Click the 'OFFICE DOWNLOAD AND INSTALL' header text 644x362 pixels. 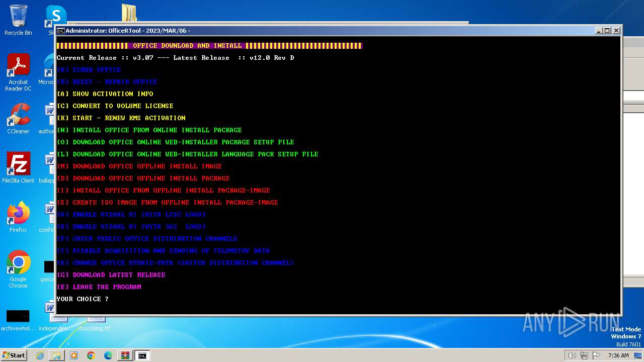click(187, 46)
